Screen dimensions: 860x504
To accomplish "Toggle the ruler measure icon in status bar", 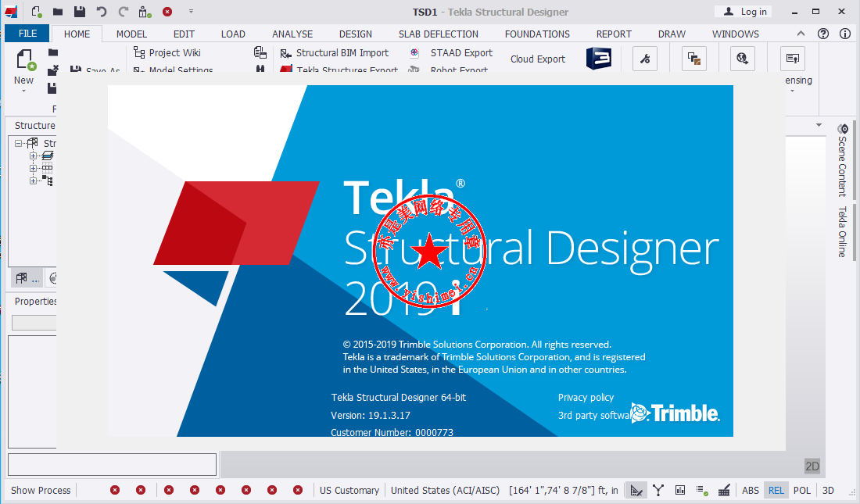I will coord(724,490).
